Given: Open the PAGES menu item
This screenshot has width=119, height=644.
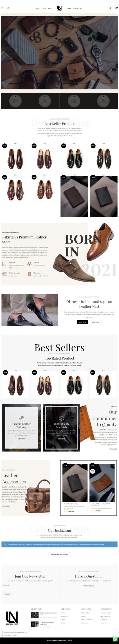Looking at the screenshot, I should point(69,8).
